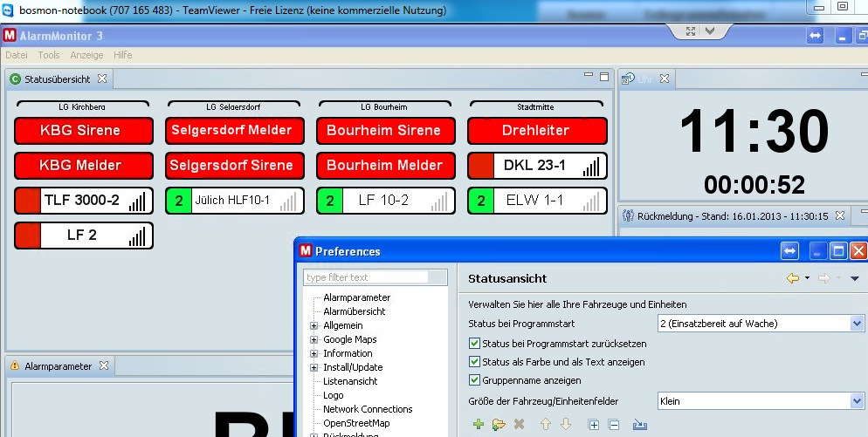Click the expand-all plus box icon
The height and width of the screenshot is (437, 868).
[594, 425]
